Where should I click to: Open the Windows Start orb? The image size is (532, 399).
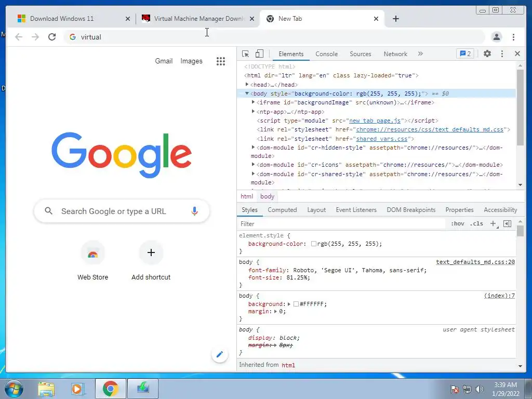pyautogui.click(x=14, y=389)
